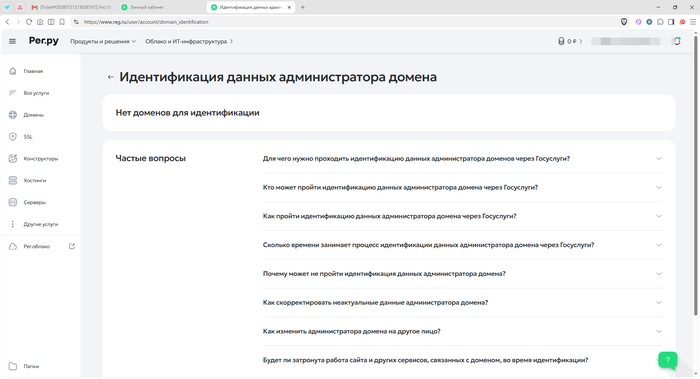Open Все услуги in the sidebar
Viewport: 700px width, 379px height.
coord(36,93)
